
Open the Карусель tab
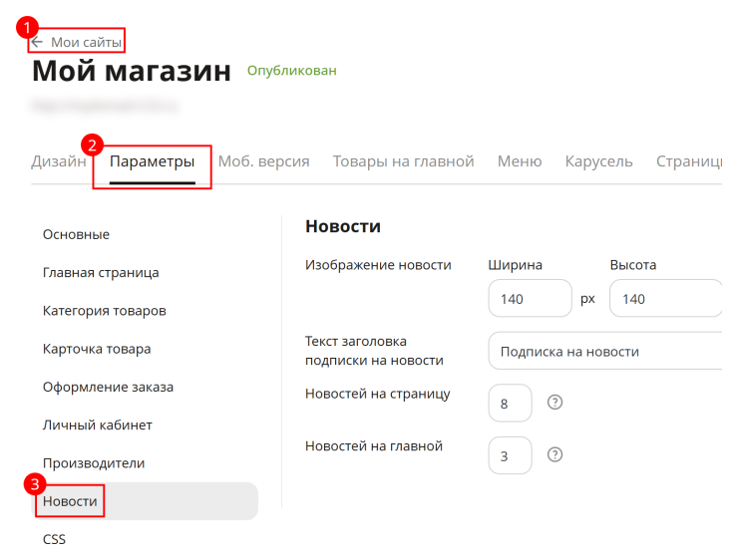(598, 161)
